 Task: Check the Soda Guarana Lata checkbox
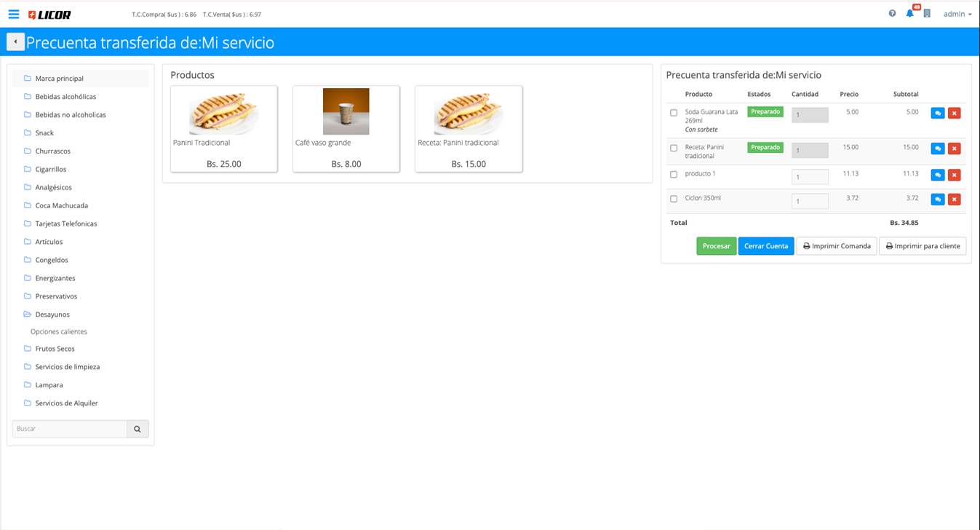pyautogui.click(x=674, y=113)
